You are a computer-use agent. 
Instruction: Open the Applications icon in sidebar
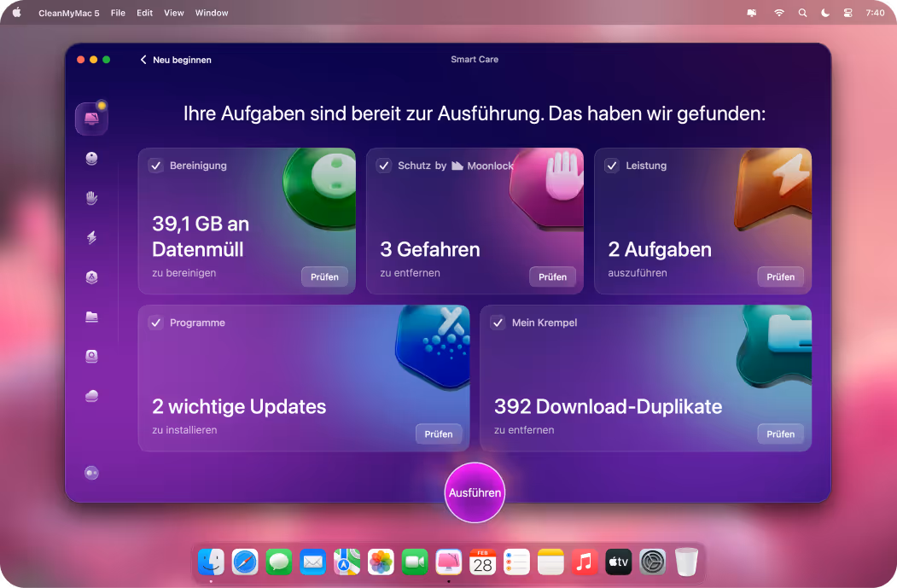pos(91,277)
